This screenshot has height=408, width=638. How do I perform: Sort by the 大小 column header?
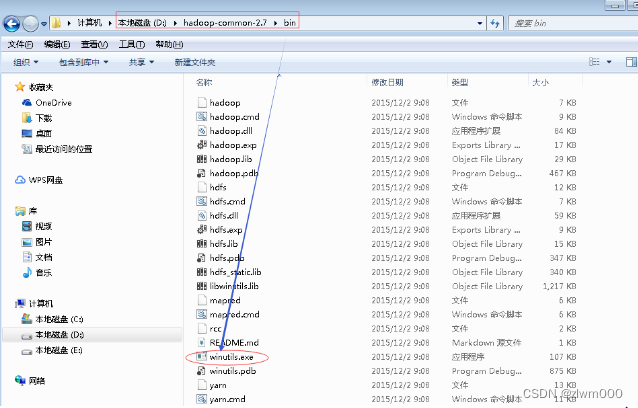[x=540, y=83]
